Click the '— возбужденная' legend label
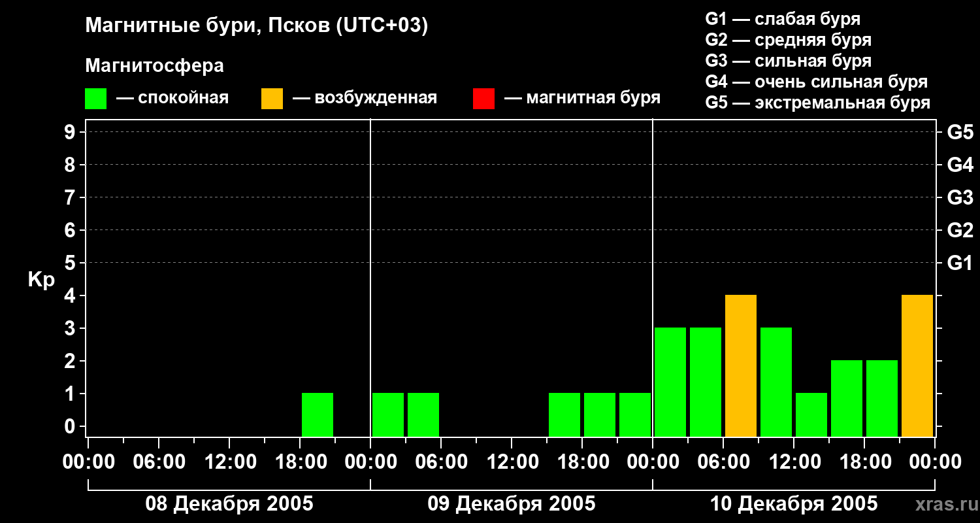 (365, 98)
